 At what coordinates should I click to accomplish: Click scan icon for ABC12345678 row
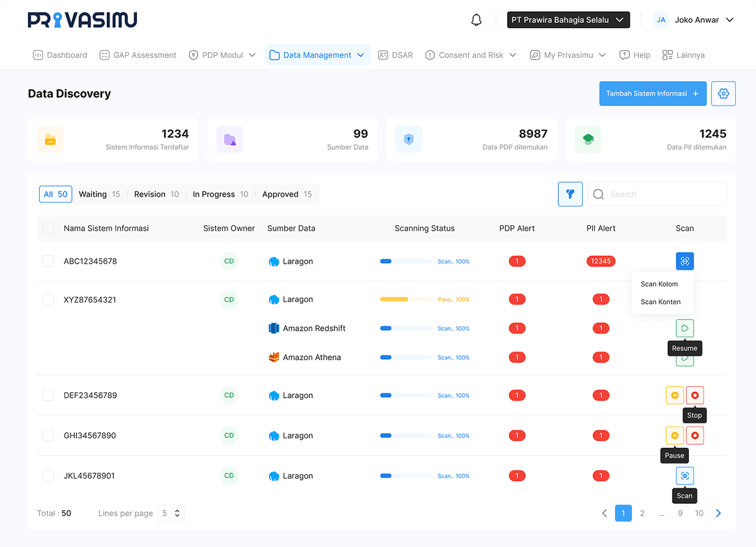pyautogui.click(x=684, y=261)
